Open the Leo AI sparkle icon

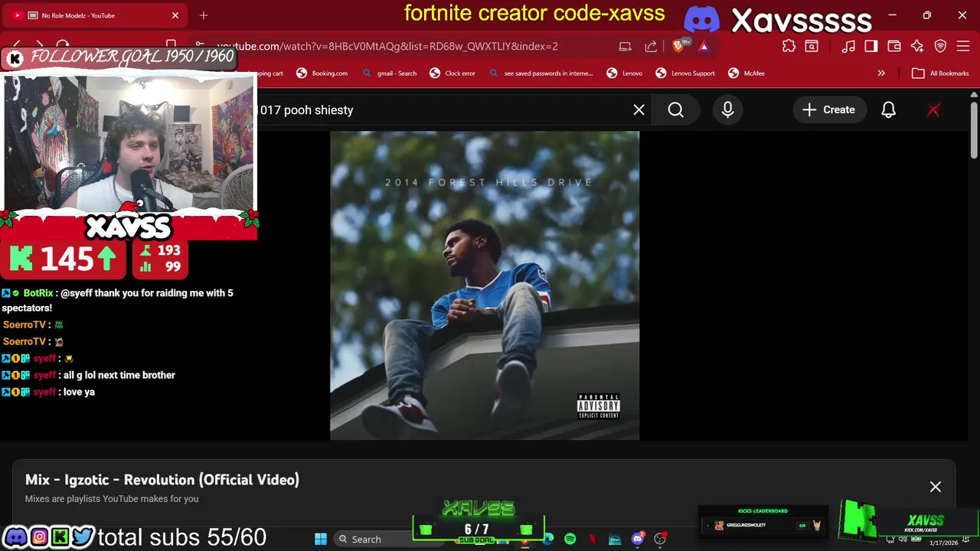click(x=917, y=46)
